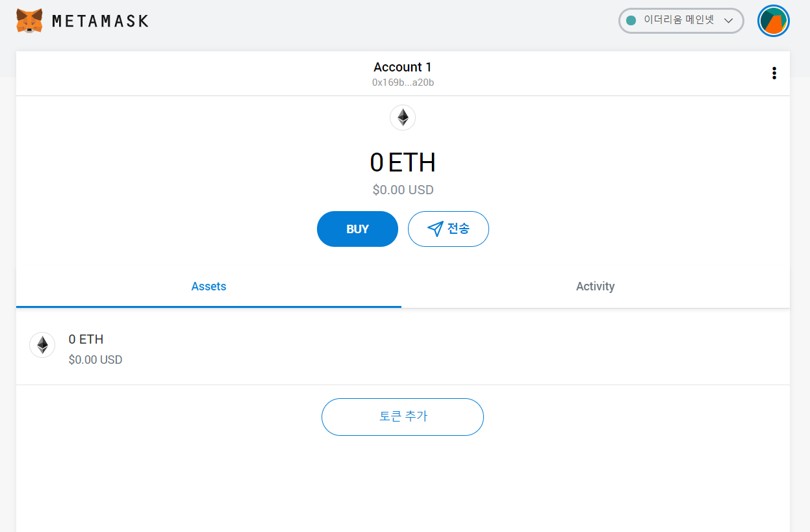Click the $0.00 USD under main balance

pyautogui.click(x=403, y=190)
